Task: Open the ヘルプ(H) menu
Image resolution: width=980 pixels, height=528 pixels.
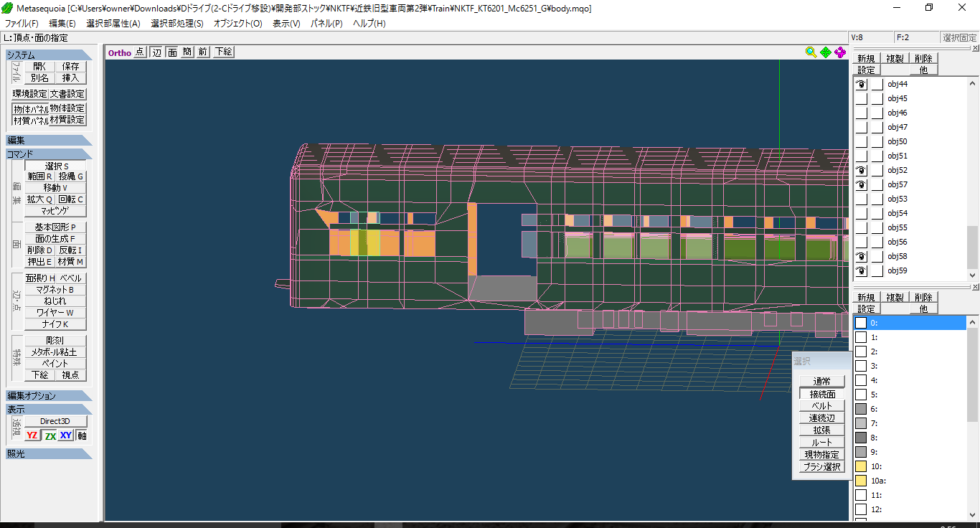Action: [369, 24]
